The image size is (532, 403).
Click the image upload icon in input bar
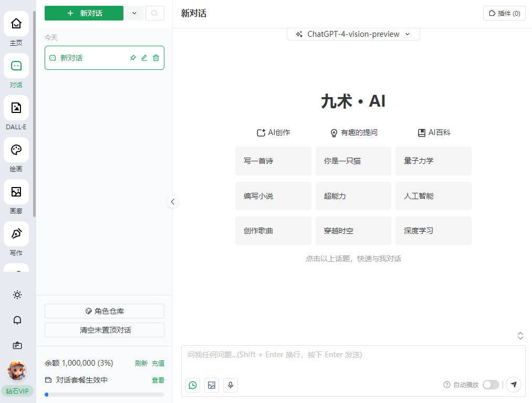pos(211,385)
